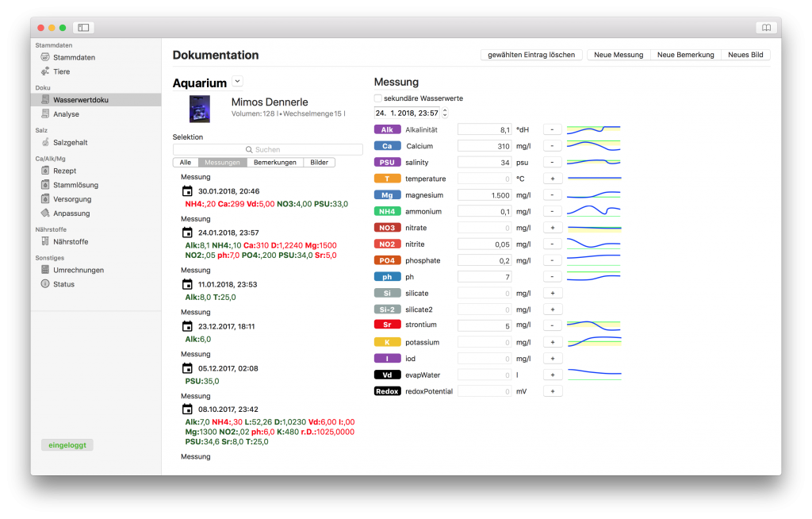This screenshot has width=812, height=519.
Task: Open the book icon in title bar
Action: (767, 28)
